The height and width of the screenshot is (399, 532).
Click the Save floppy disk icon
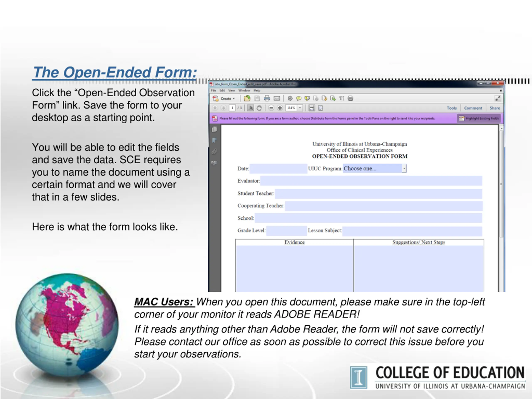click(x=257, y=98)
